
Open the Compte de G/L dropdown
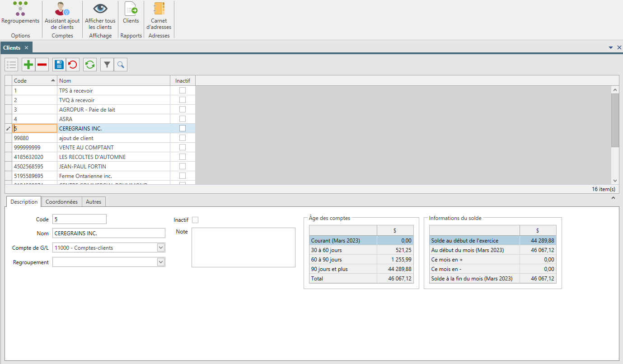pos(161,247)
